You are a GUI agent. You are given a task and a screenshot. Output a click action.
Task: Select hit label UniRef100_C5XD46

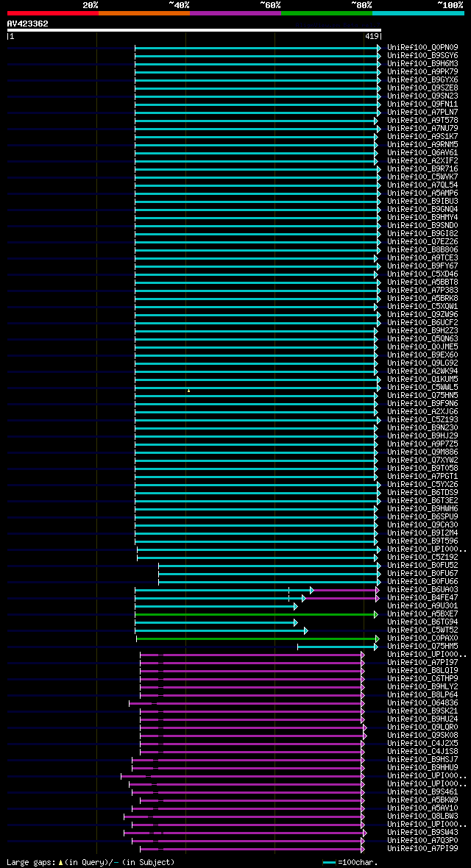[422, 274]
